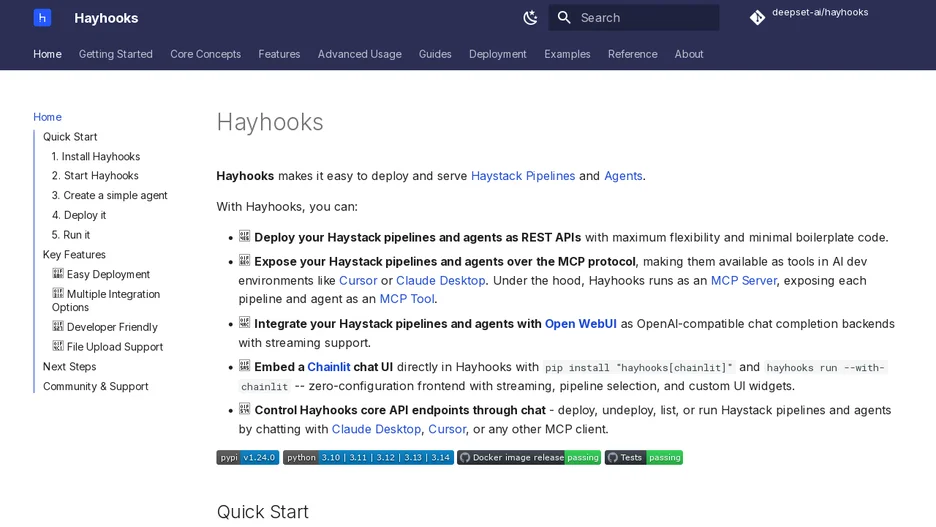Open the MCP Tool link
Screen dimensions: 936x527
[407, 299]
